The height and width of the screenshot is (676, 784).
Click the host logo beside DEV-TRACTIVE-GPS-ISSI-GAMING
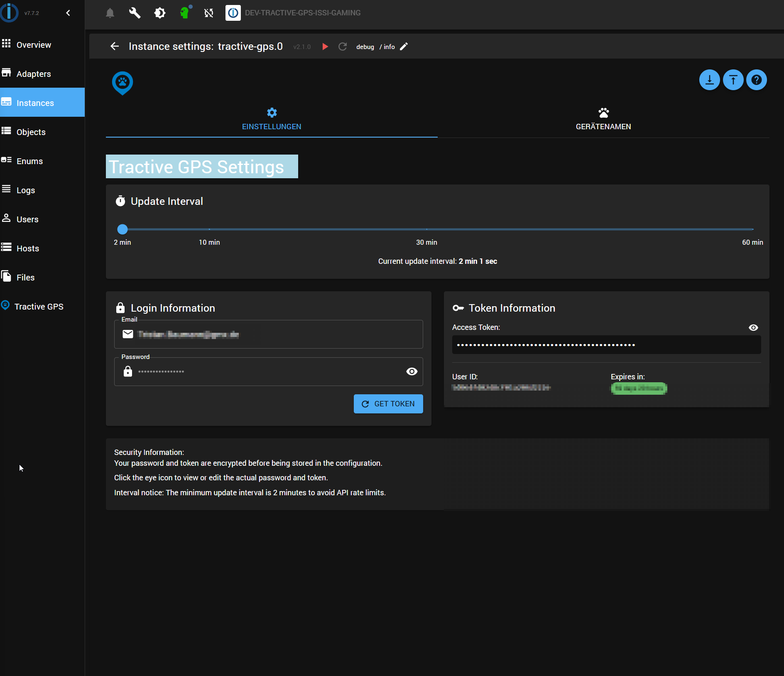pos(233,13)
